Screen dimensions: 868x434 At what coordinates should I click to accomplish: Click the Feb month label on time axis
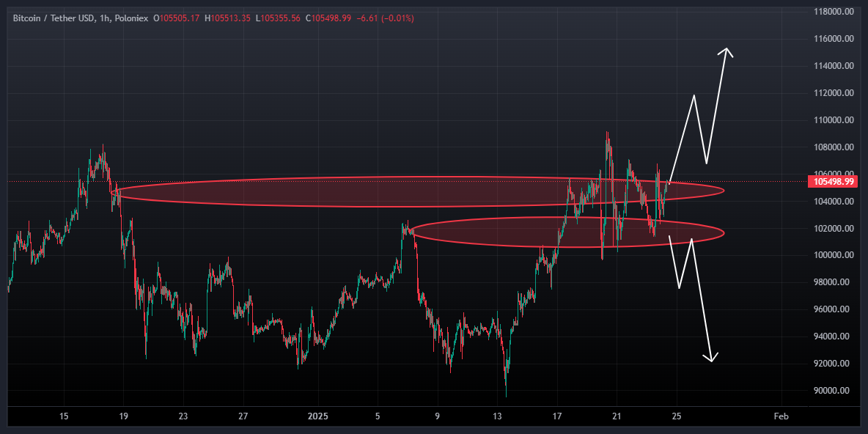point(781,416)
